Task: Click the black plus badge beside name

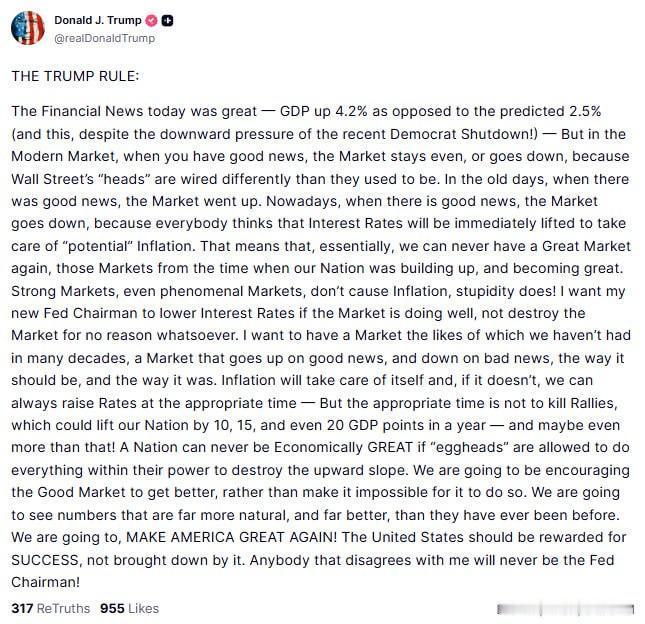Action: 167,20
